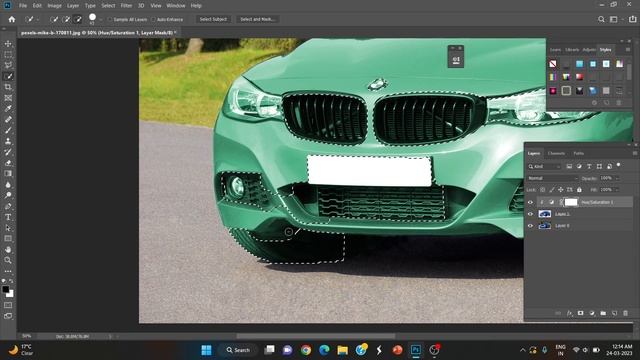This screenshot has height=360, width=640.
Task: Select the Eraser tool
Action: [8, 163]
